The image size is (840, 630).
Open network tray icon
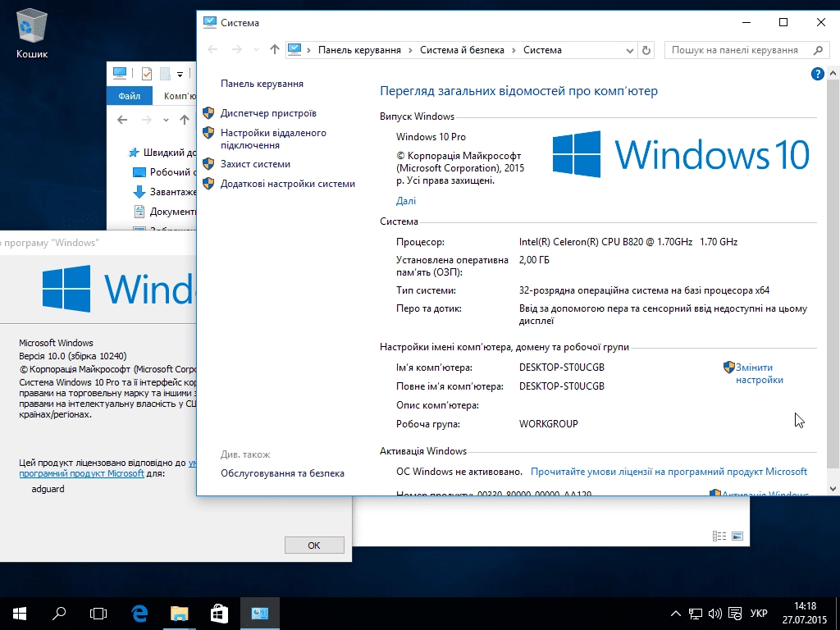click(x=696, y=614)
